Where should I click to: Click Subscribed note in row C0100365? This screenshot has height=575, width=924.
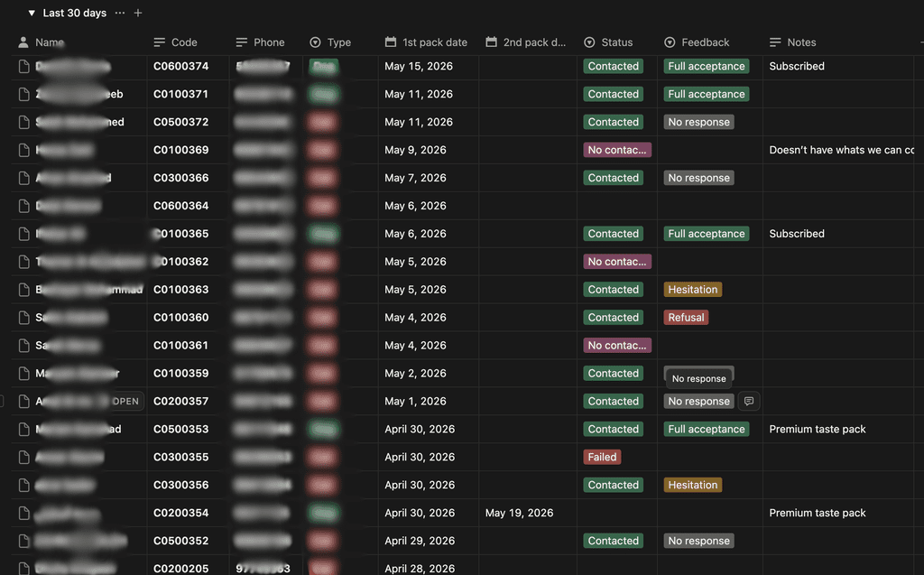pyautogui.click(x=797, y=234)
